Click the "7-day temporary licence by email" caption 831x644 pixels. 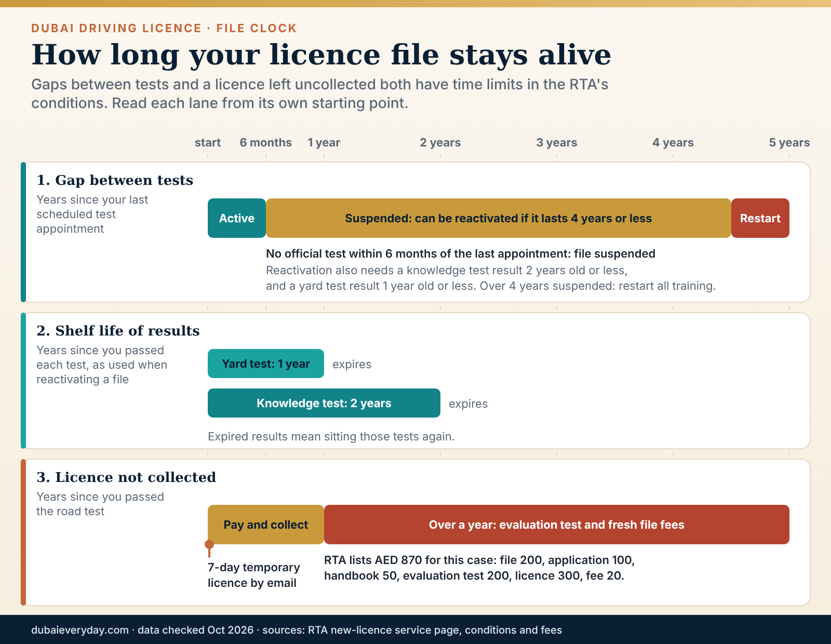[254, 575]
